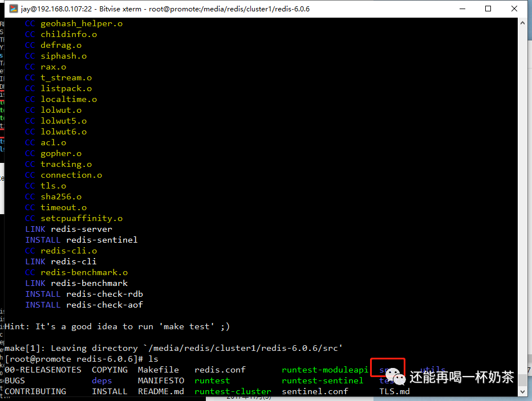Screen dimensions: 532x401
Task: Click the 'INSTALL redis-sentinel' line
Action: click(x=82, y=241)
